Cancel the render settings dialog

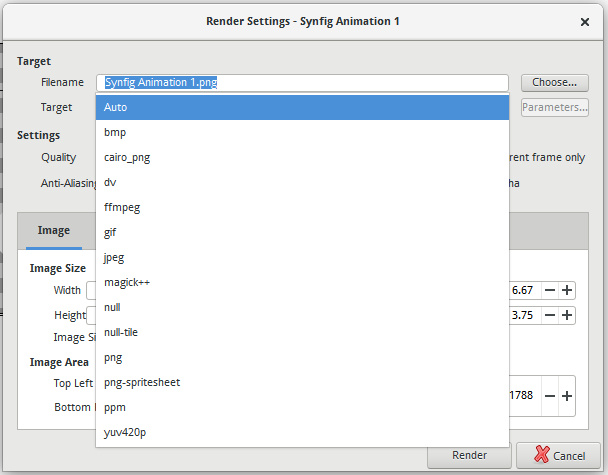click(559, 455)
